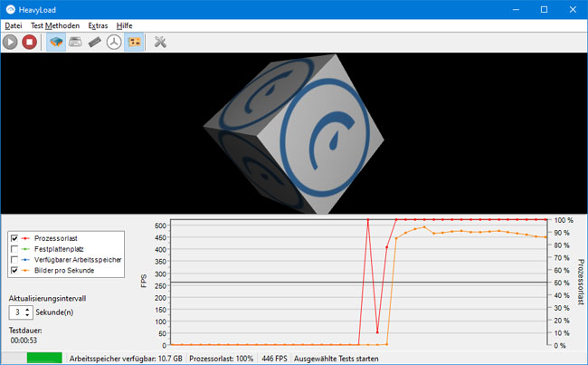Toggle the memory allocation test icon
Screen dimensions: 588x365
pos(95,42)
